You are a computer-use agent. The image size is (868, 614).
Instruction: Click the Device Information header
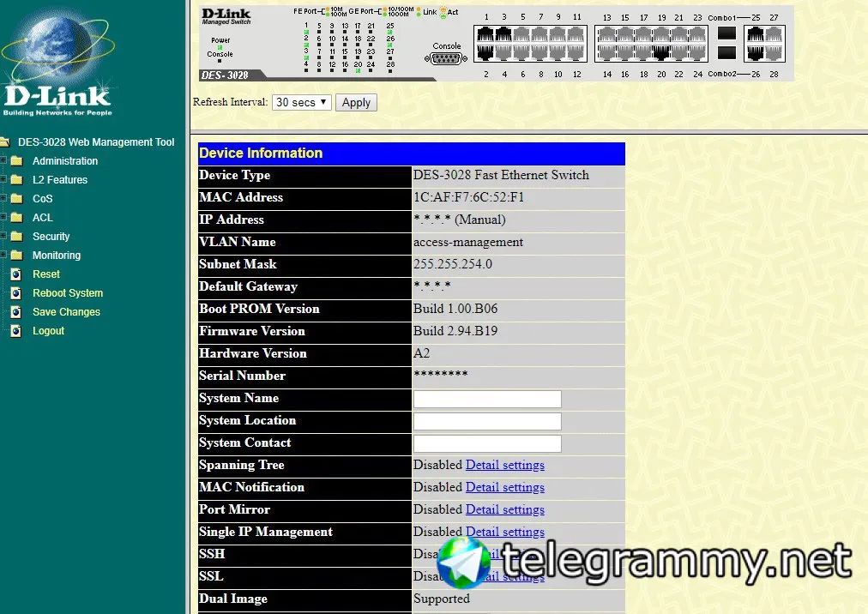click(x=412, y=153)
